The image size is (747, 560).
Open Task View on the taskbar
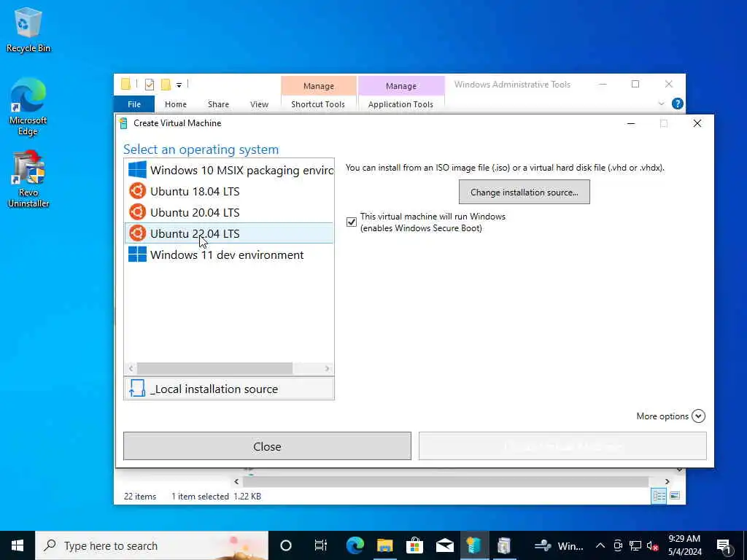[x=321, y=545]
